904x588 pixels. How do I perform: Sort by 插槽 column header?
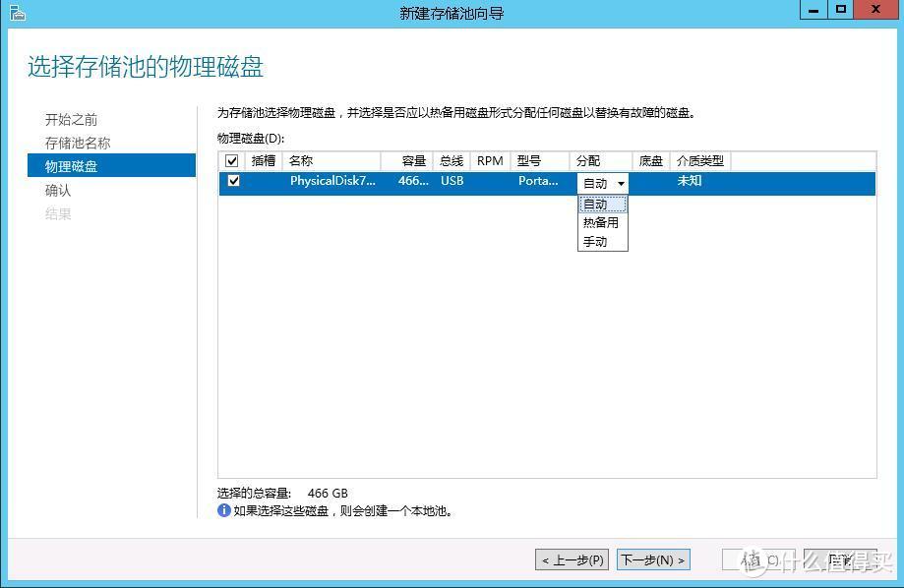point(263,161)
